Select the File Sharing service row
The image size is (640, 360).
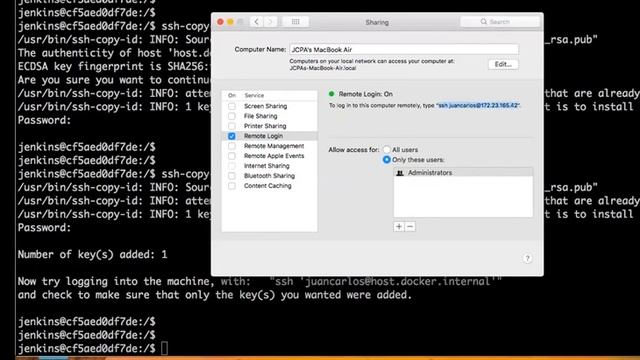coord(269,116)
